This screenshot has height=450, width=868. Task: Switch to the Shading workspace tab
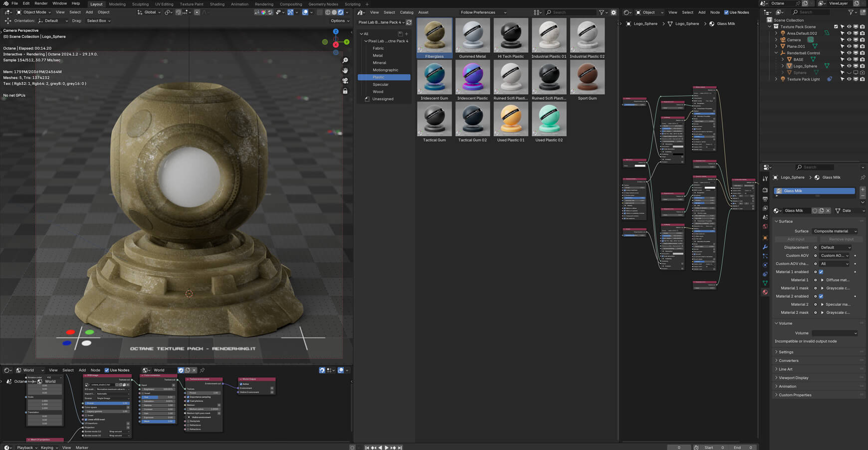tap(217, 4)
